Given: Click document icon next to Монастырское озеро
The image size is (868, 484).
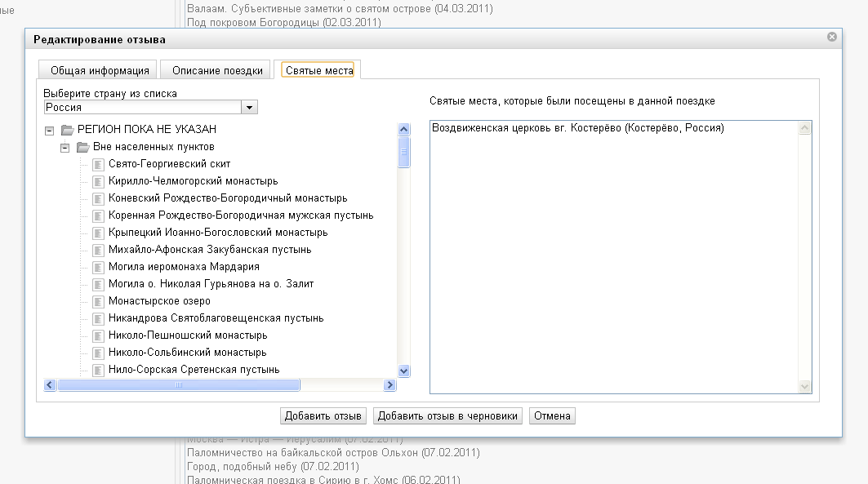Looking at the screenshot, I should coord(99,301).
